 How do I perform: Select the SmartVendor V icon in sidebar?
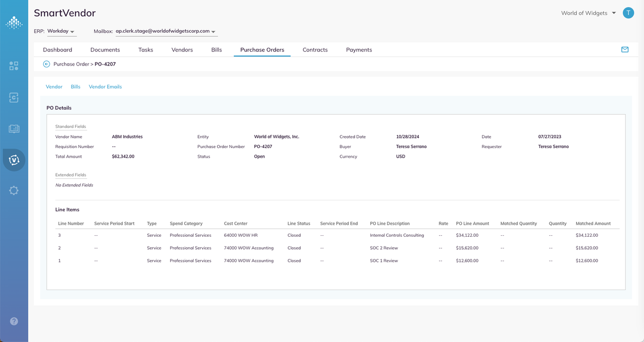(14, 160)
